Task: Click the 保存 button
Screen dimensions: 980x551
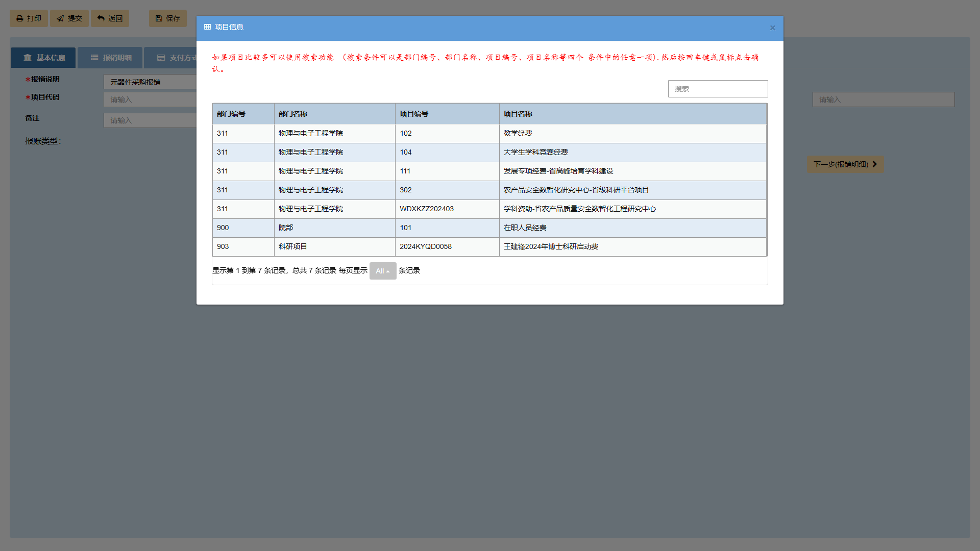Action: [x=168, y=18]
